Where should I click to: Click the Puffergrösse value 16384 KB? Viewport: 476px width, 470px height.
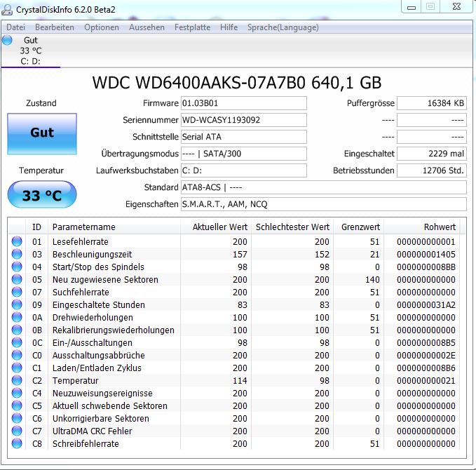pyautogui.click(x=432, y=103)
